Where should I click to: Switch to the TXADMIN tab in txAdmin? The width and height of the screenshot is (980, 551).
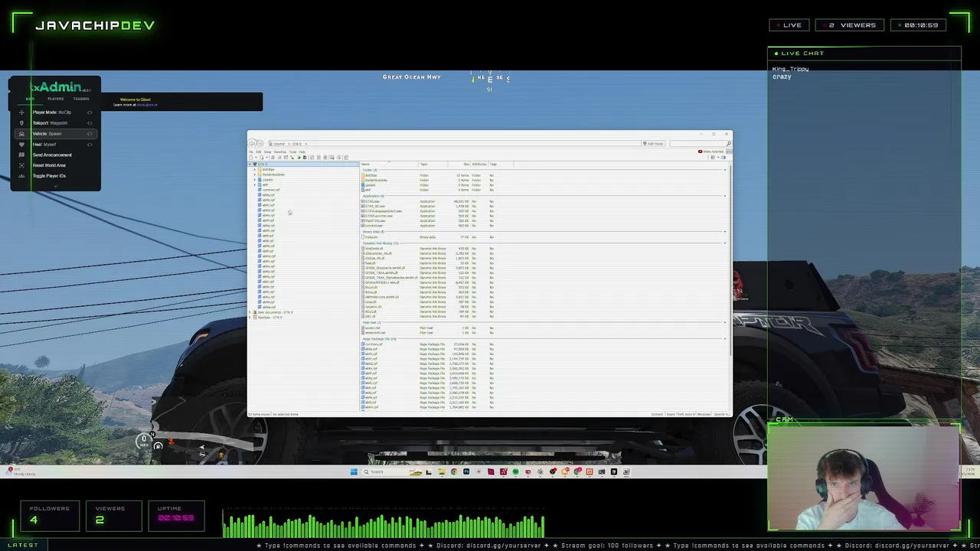[81, 99]
